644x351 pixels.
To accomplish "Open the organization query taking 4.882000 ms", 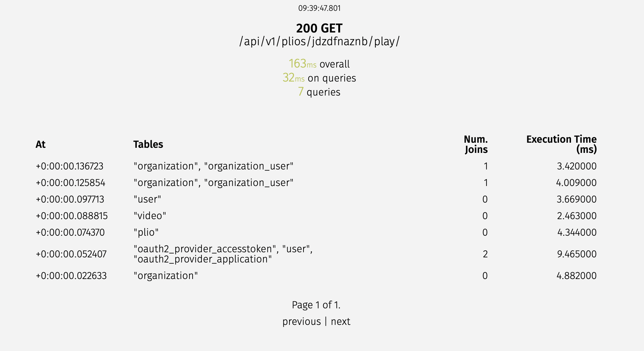I will point(165,275).
